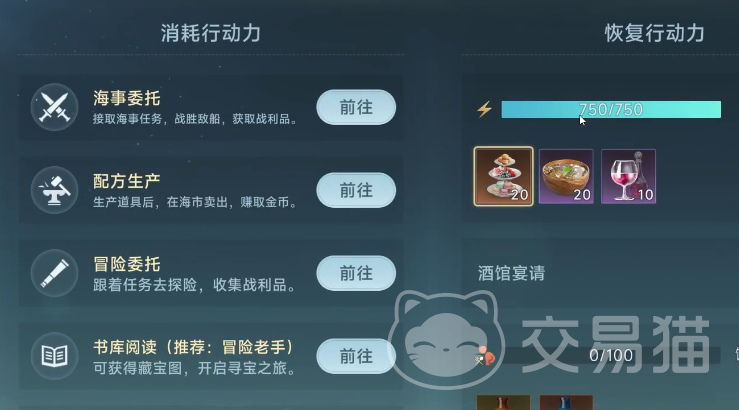Screen dimensions: 739x410
Task: Click the crossed swords 海事委托 icon
Action: pyautogui.click(x=54, y=107)
